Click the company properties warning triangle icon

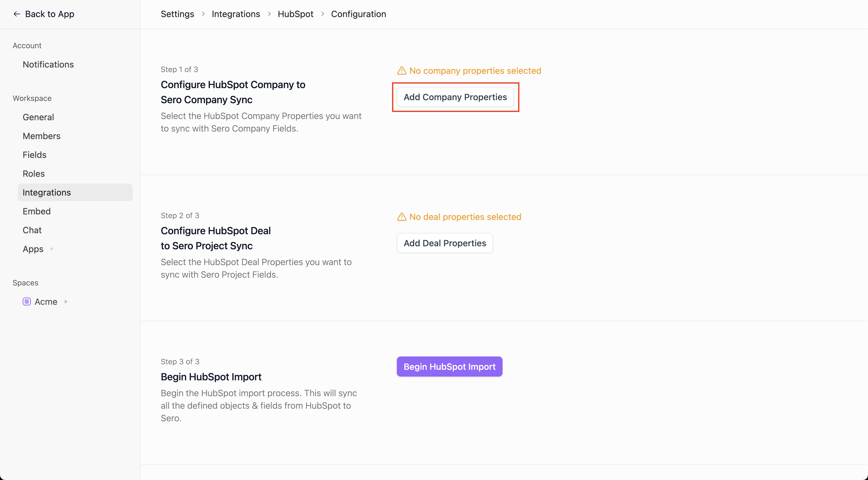pyautogui.click(x=402, y=71)
